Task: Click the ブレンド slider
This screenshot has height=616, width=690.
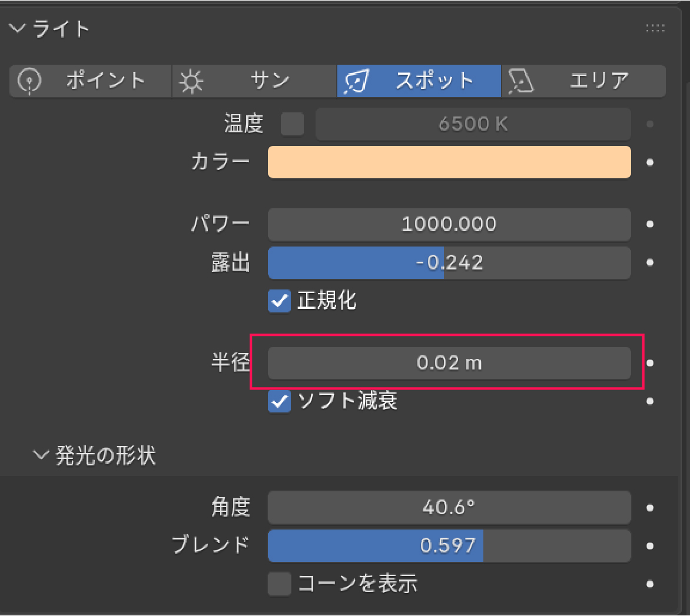Action: [x=449, y=546]
